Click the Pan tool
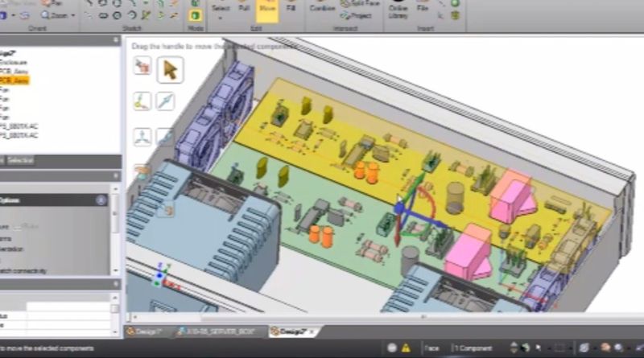Viewport: 644px width, 358px height. click(x=52, y=4)
